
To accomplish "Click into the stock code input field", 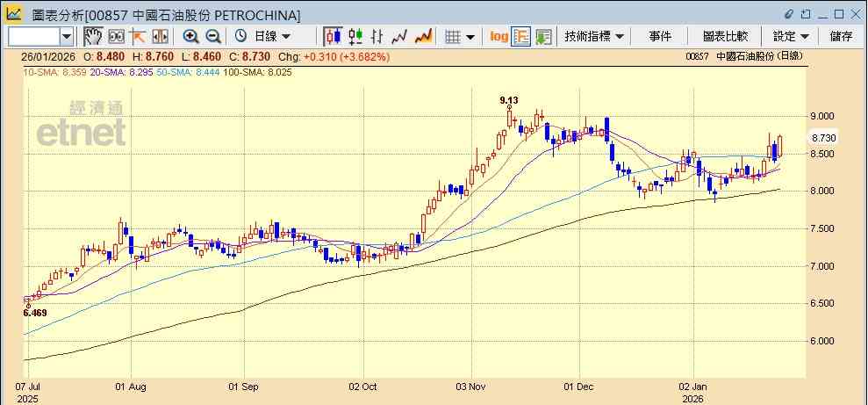I will tap(33, 37).
